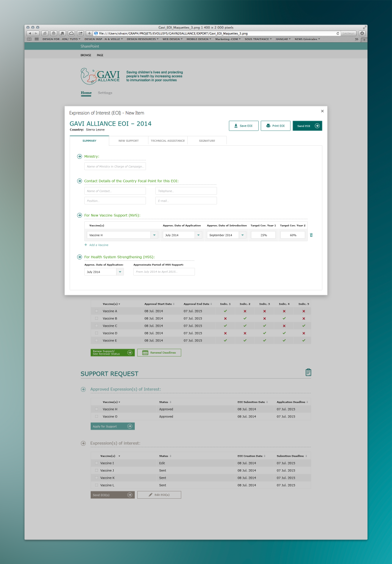Click the Save EOI button
392x564 pixels.
click(244, 126)
